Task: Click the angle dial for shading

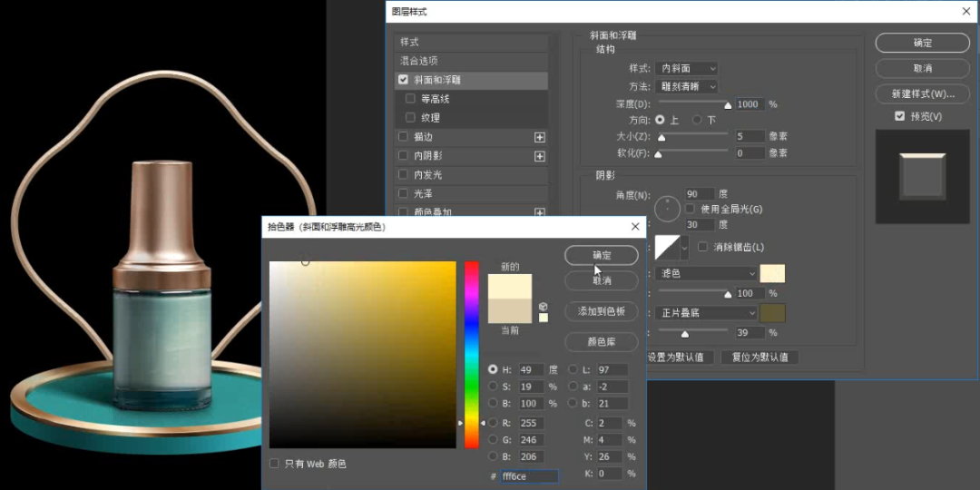Action: 667,209
